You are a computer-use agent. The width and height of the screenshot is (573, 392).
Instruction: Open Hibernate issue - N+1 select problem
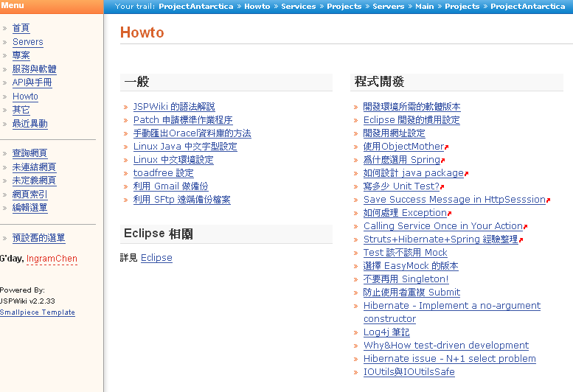(449, 359)
